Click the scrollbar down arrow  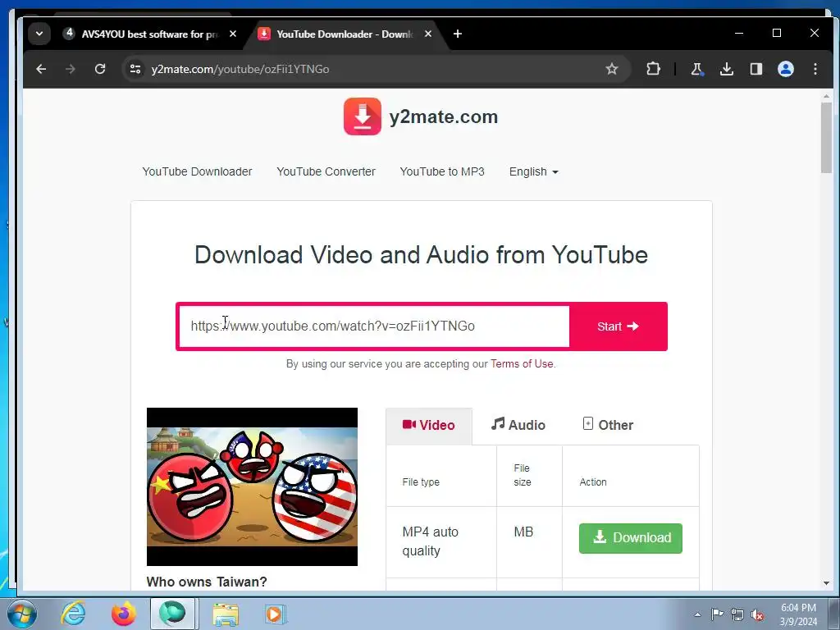pos(826,583)
